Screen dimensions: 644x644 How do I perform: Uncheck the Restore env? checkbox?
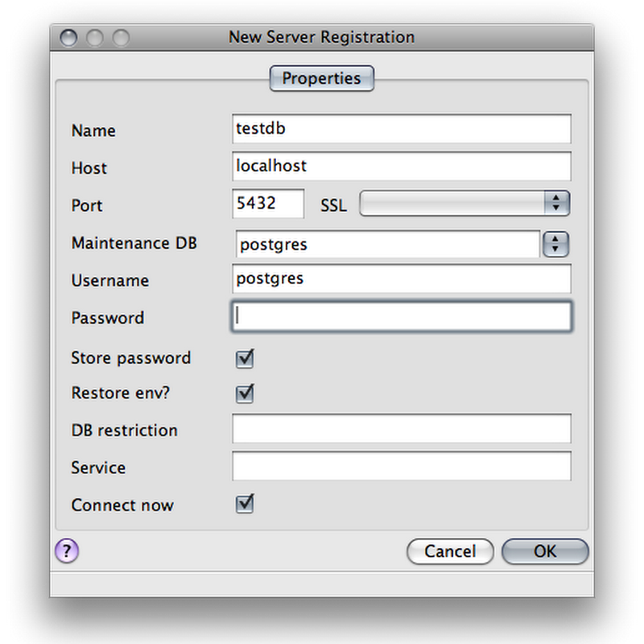[x=245, y=394]
